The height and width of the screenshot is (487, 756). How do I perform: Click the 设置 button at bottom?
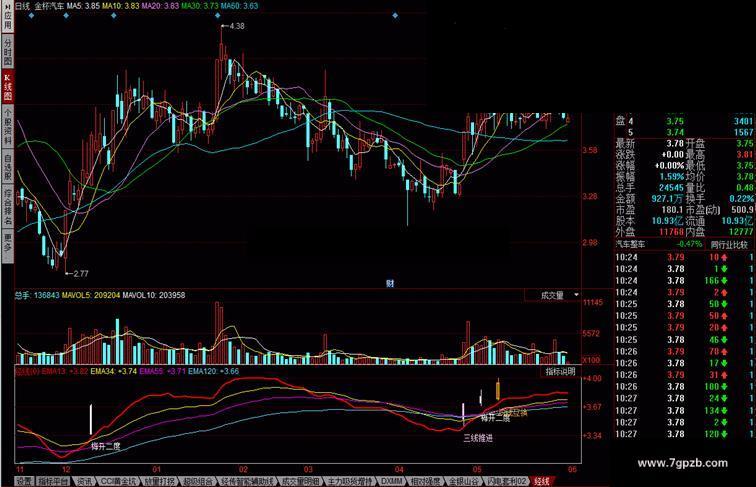(x=25, y=481)
